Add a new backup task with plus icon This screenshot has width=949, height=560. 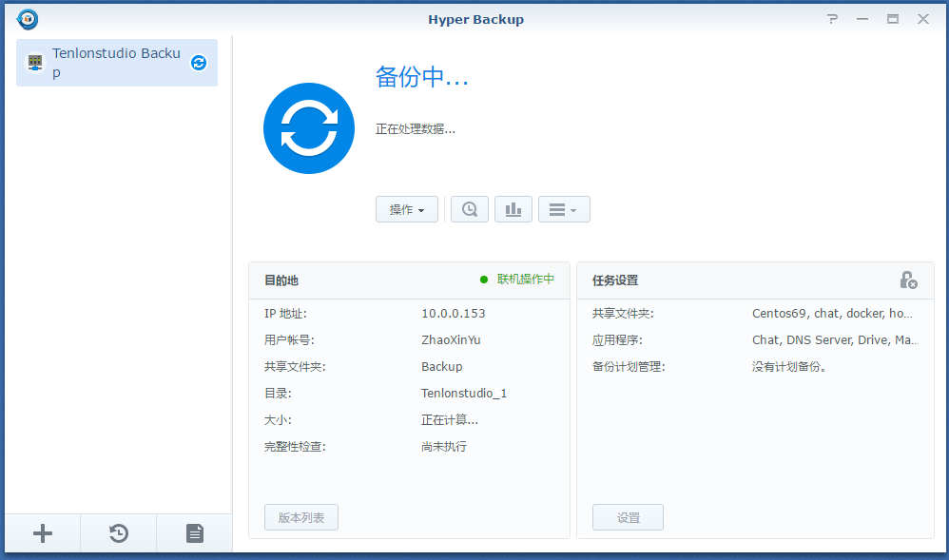coord(43,533)
